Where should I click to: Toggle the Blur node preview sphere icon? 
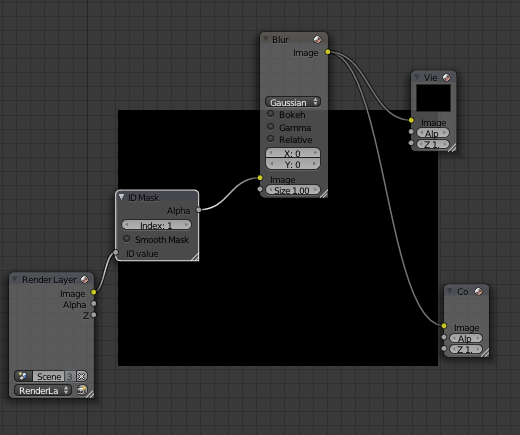click(317, 39)
